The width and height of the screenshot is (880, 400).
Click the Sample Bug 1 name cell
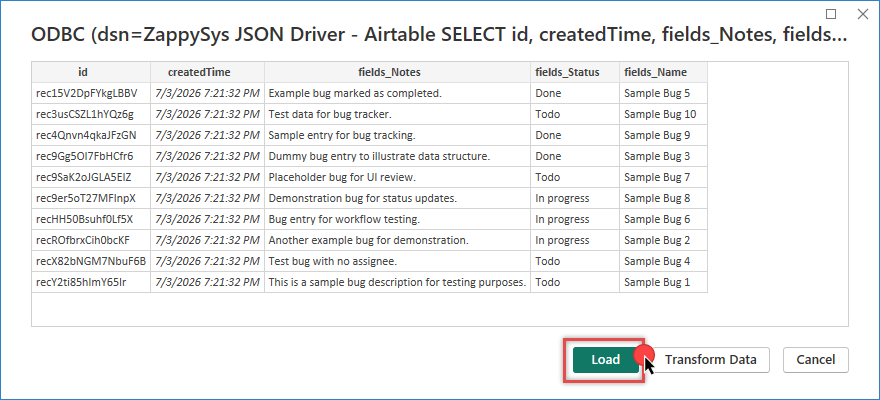coord(663,282)
